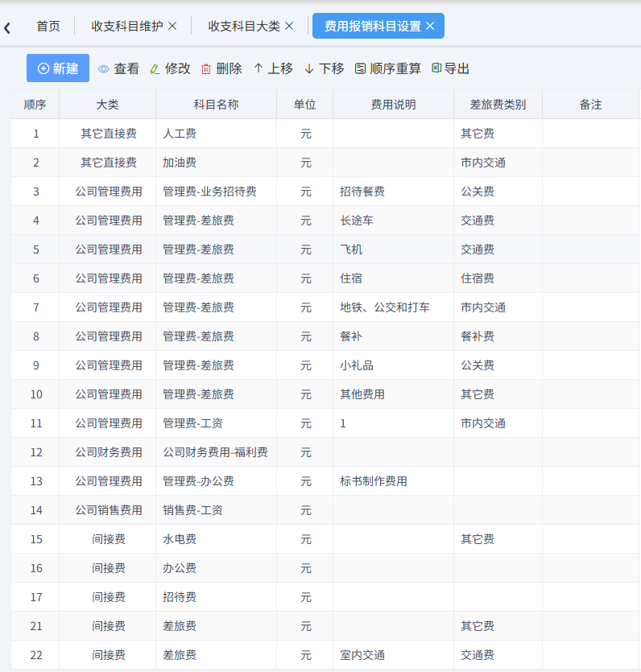The image size is (641, 672).
Task: Open the 首页 tab
Action: [48, 26]
